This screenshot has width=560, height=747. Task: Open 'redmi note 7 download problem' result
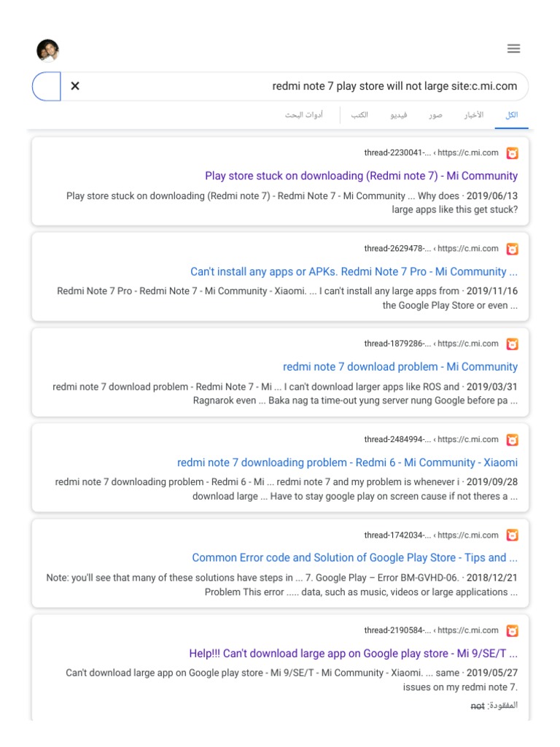coord(400,367)
